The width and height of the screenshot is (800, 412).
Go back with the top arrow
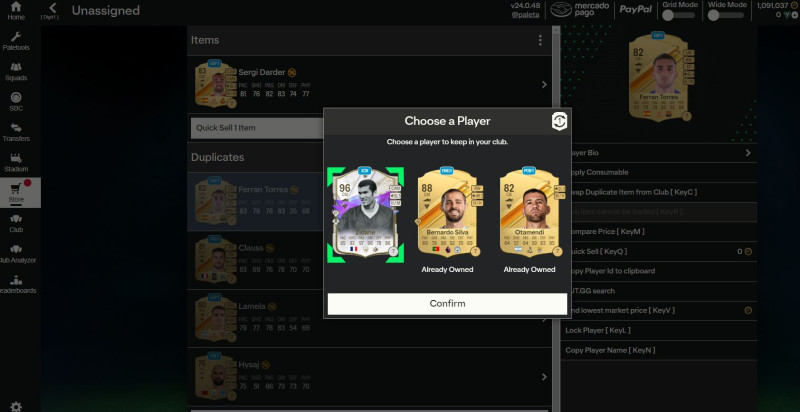[52, 8]
